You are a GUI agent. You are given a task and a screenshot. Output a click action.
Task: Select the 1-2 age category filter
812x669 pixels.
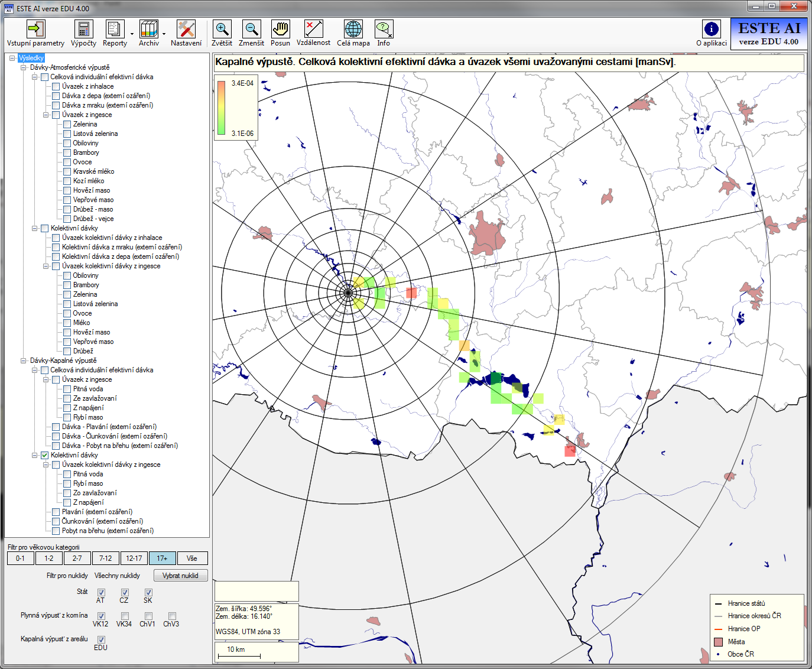click(48, 558)
